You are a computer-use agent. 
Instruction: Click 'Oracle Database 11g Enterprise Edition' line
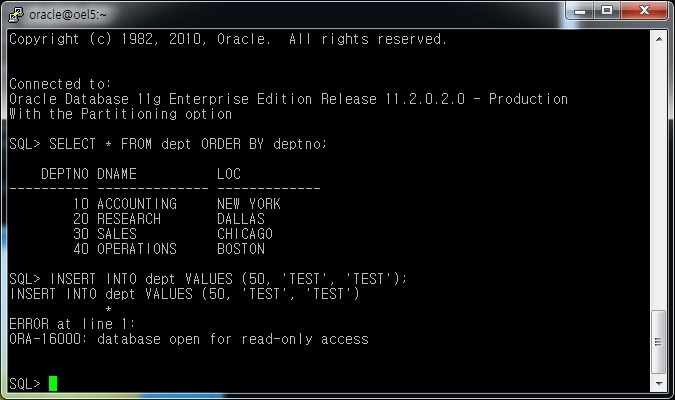[288, 99]
